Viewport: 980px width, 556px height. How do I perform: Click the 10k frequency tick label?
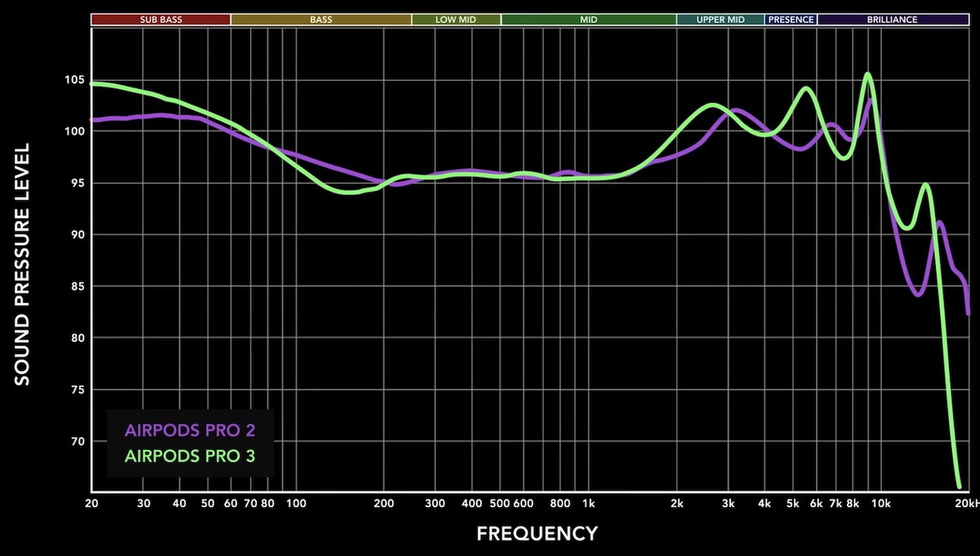click(880, 503)
